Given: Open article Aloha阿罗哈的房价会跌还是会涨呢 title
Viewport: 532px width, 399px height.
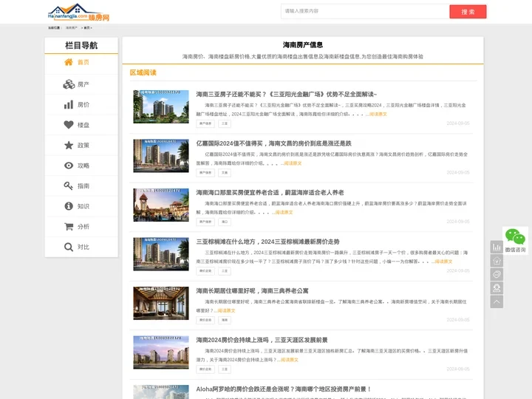Looking at the screenshot, I should pos(283,389).
